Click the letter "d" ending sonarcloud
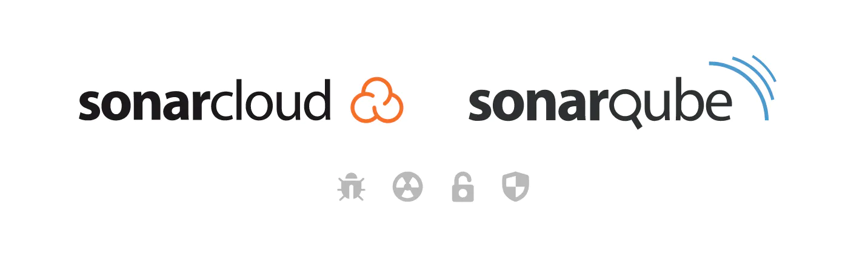This screenshot has width=868, height=272. coord(318,100)
